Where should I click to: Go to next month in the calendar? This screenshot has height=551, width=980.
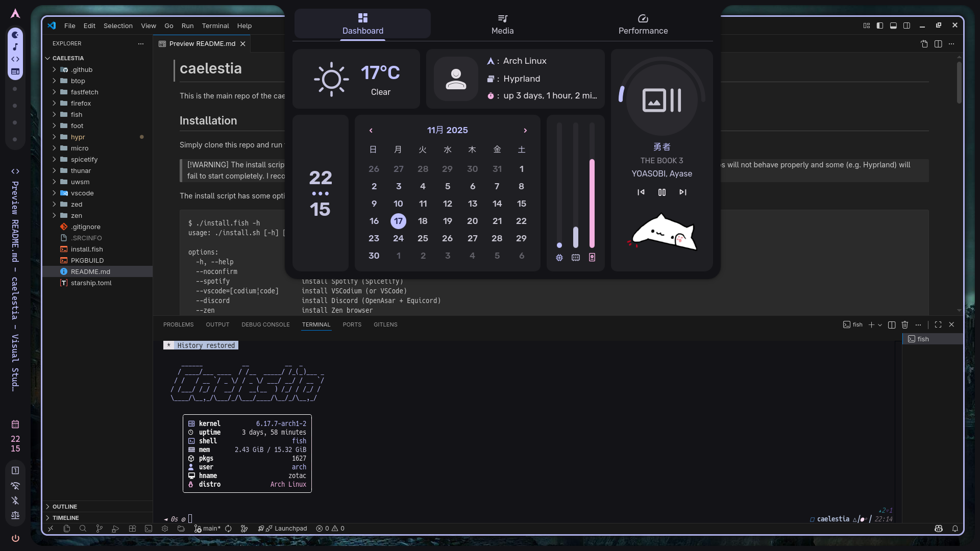point(525,131)
